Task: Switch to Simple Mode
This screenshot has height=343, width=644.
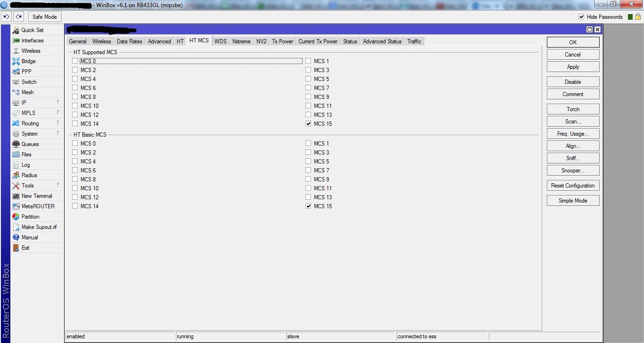Action: tap(573, 201)
